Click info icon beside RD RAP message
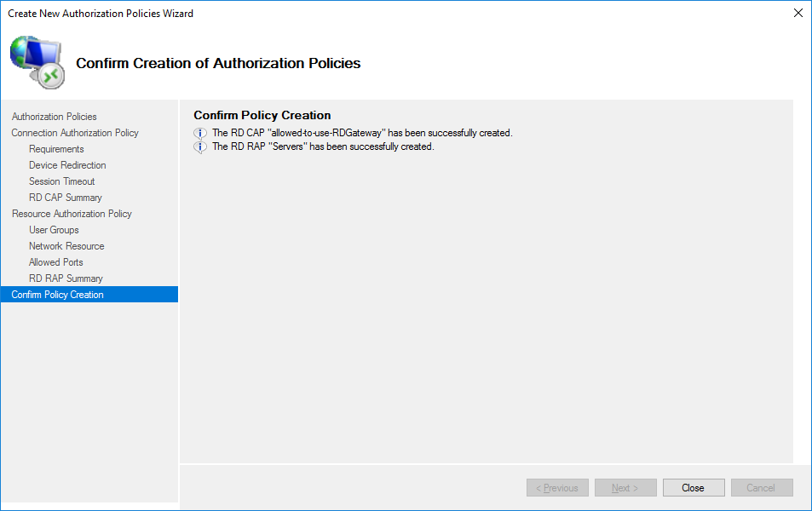The height and width of the screenshot is (511, 812). (200, 146)
